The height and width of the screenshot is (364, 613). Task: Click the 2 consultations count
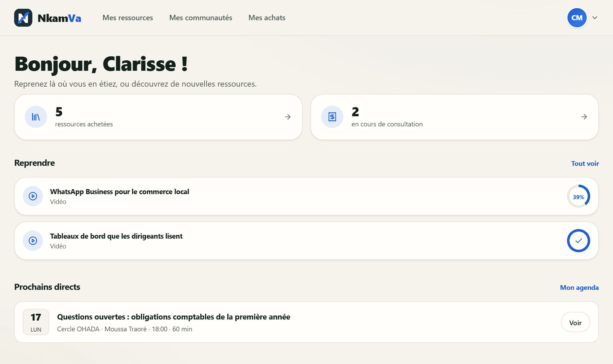pyautogui.click(x=355, y=112)
